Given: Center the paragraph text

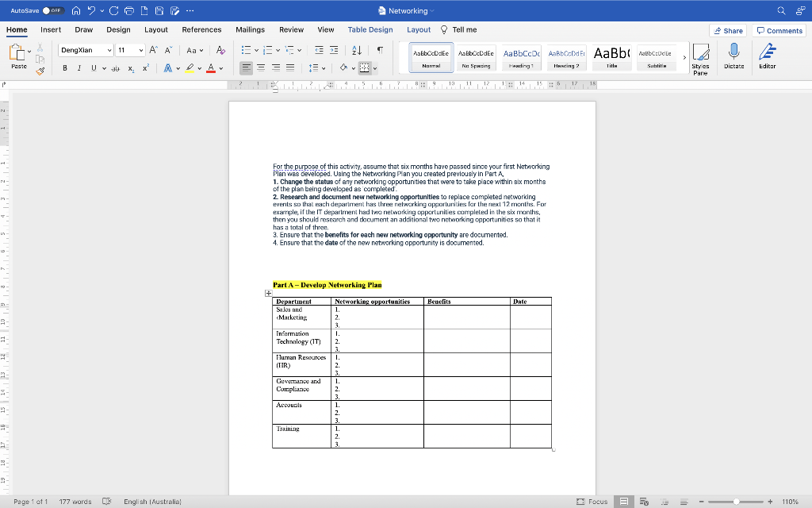Looking at the screenshot, I should (x=261, y=68).
